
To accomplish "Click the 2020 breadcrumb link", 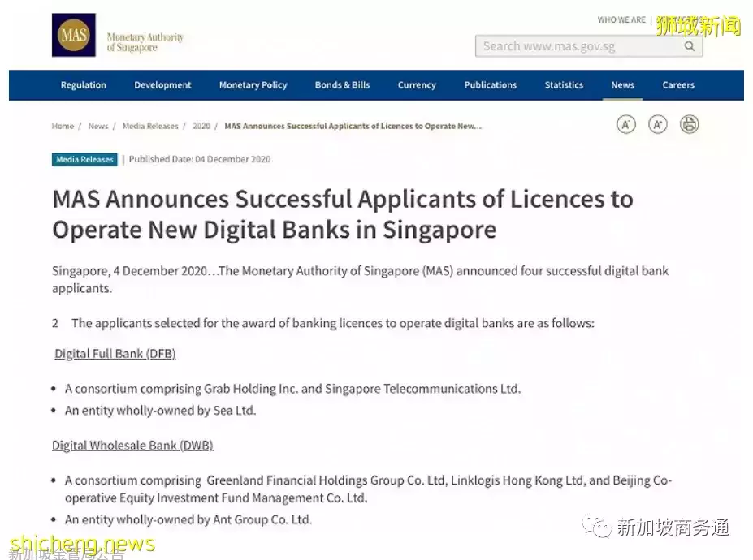I will tap(201, 127).
